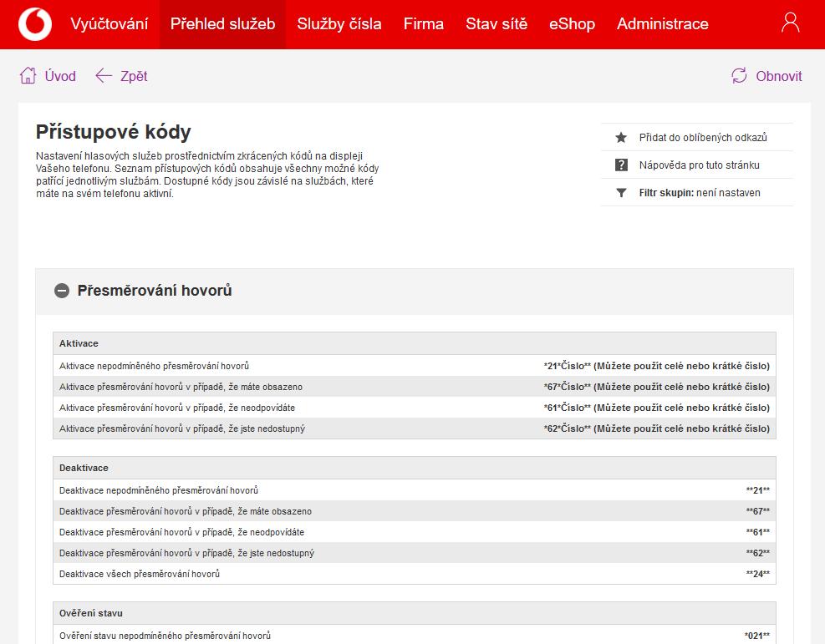The width and height of the screenshot is (825, 644).
Task: Click the Deaktivace table header
Action: click(x=414, y=468)
